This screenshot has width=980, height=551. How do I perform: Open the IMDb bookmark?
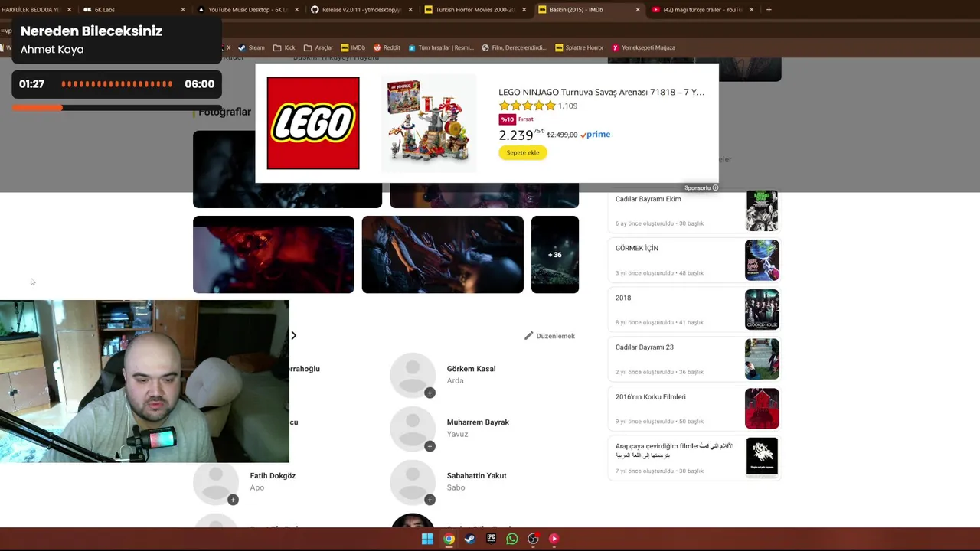pyautogui.click(x=353, y=47)
